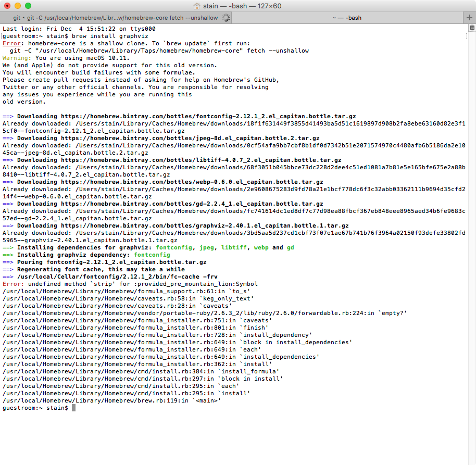Click the 'cmd/install.rb:384' install_formula line
The width and height of the screenshot is (476, 465).
(141, 371)
